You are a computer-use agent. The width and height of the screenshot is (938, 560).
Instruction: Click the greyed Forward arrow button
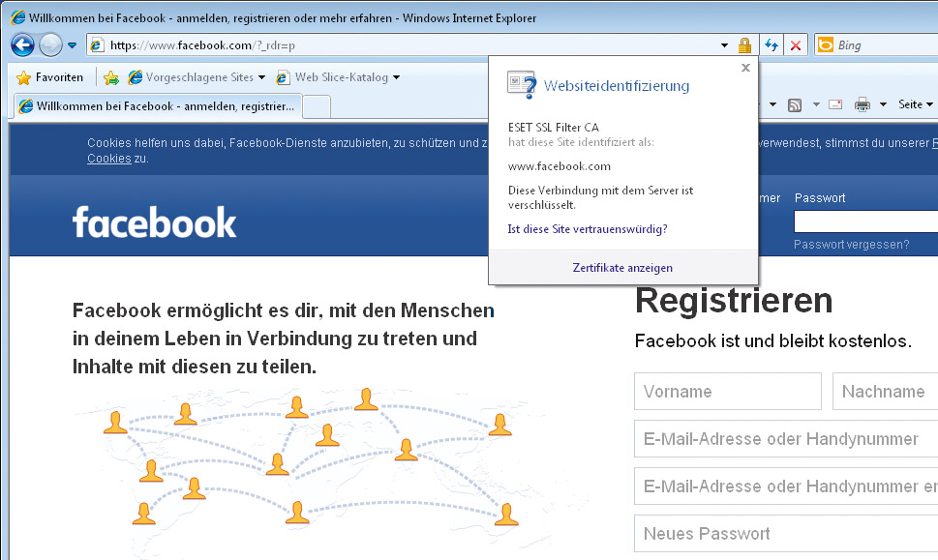pos(51,45)
